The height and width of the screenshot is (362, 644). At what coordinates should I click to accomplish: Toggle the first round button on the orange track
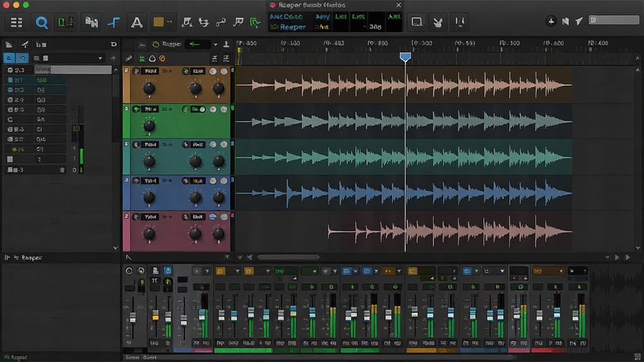click(213, 72)
